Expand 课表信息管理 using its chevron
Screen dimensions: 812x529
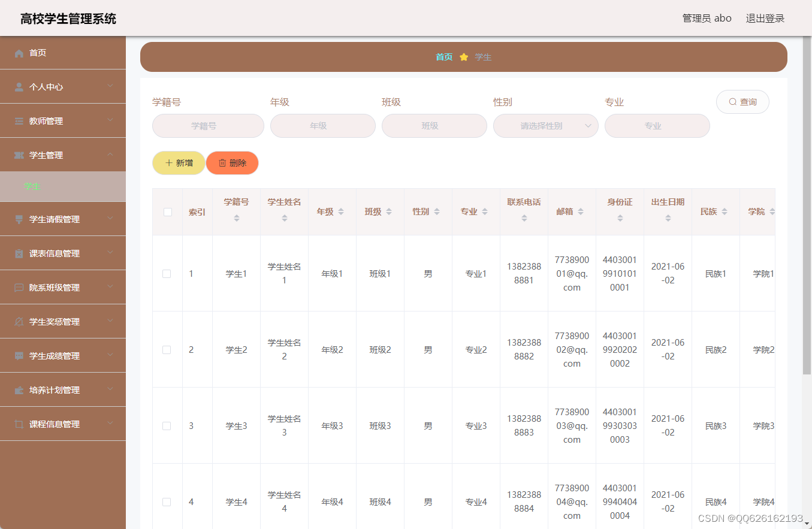110,253
